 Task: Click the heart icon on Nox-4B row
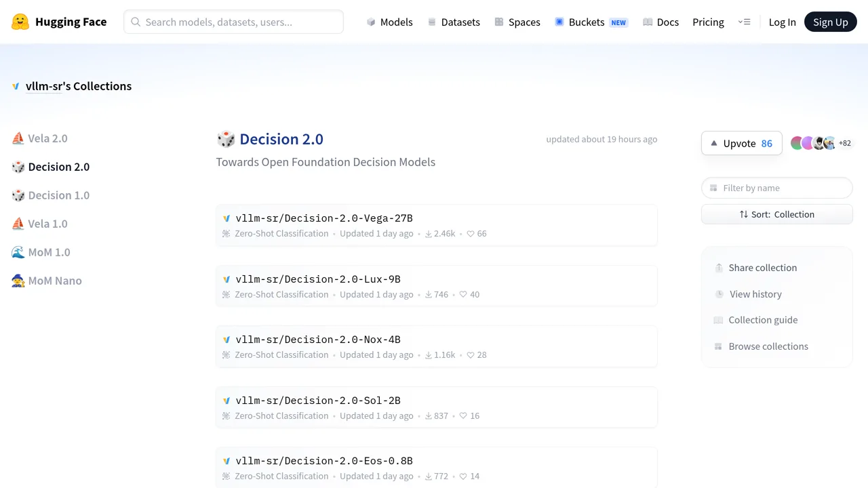pyautogui.click(x=471, y=355)
